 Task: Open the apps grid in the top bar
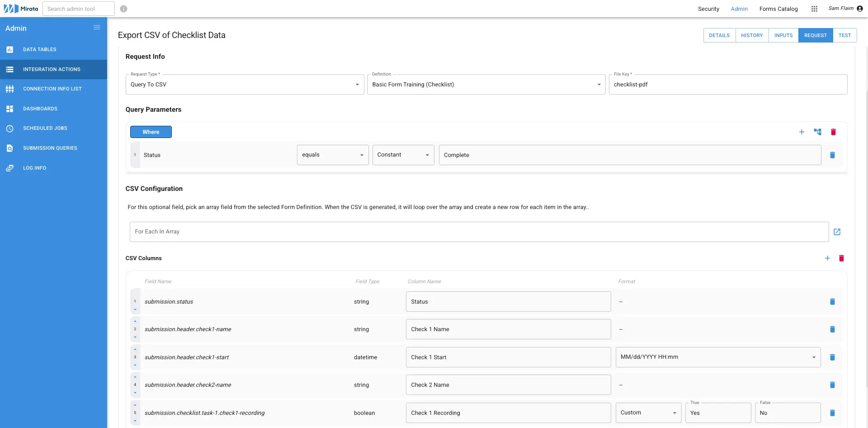814,9
